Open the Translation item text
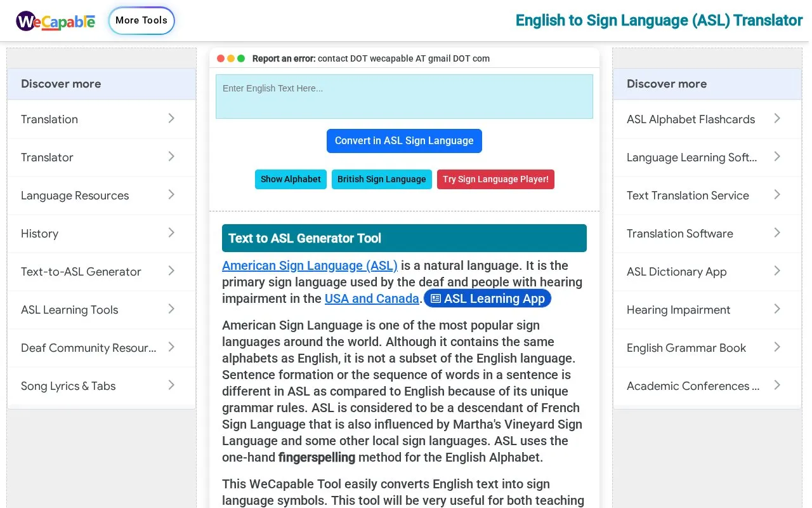Viewport: 812px width, 508px height. (49, 119)
